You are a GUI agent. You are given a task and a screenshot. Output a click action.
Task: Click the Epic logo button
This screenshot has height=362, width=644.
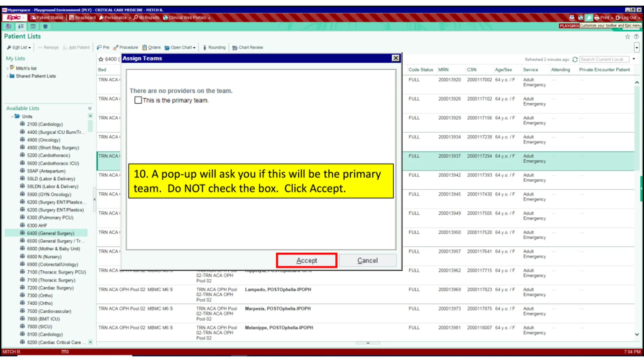[14, 18]
